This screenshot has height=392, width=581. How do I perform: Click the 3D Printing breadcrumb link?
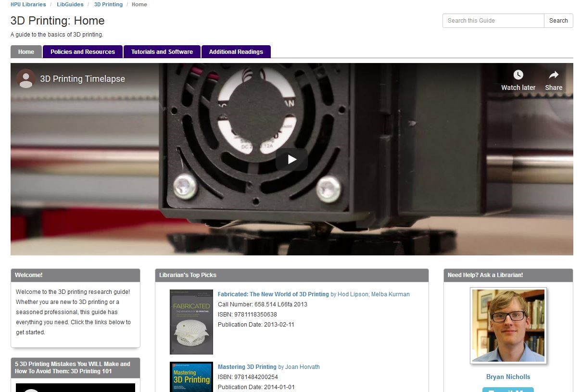108,4
